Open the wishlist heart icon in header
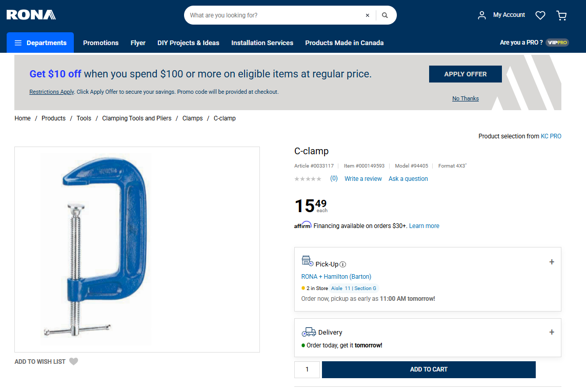This screenshot has height=392, width=586. click(540, 15)
